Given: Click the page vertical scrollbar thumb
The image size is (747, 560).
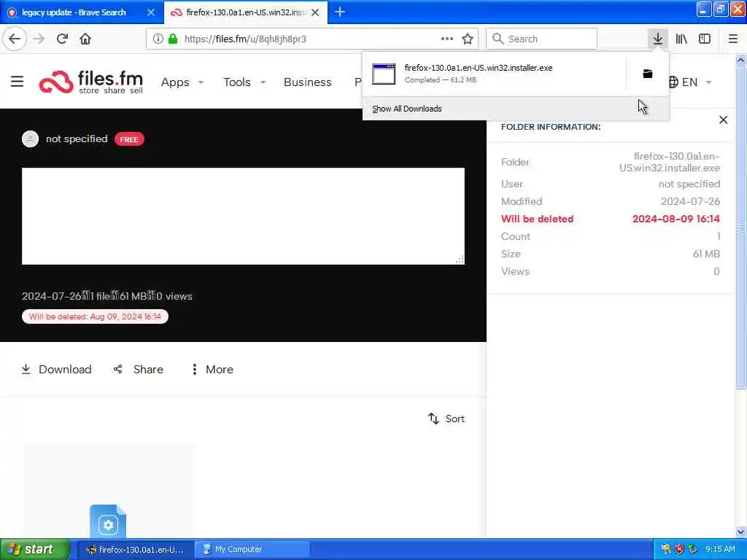Looking at the screenshot, I should pos(740,227).
